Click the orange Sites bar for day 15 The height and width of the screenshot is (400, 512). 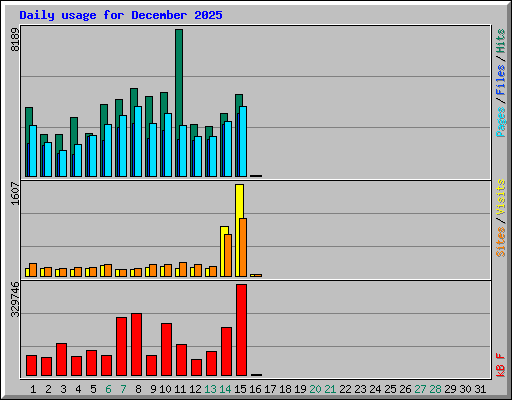[243, 247]
